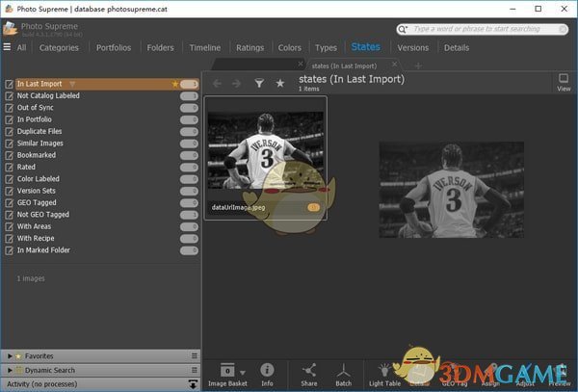Go back with the left arrow
Image resolution: width=578 pixels, height=392 pixels.
217,84
